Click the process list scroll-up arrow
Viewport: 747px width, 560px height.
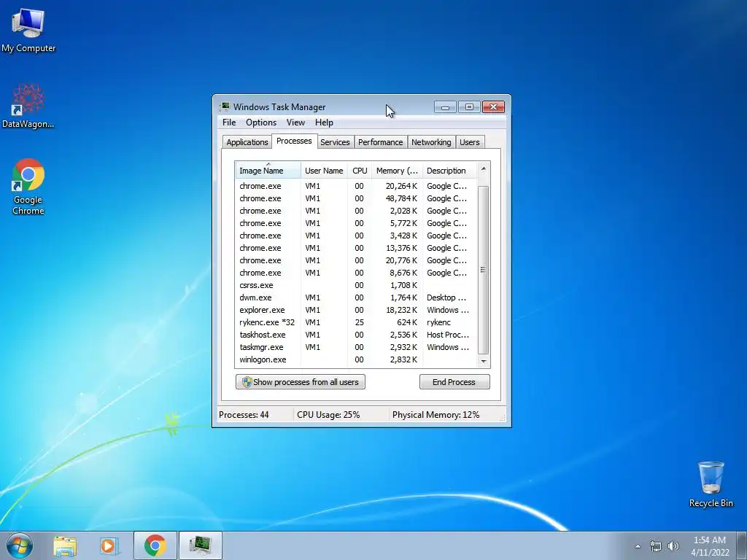[483, 168]
